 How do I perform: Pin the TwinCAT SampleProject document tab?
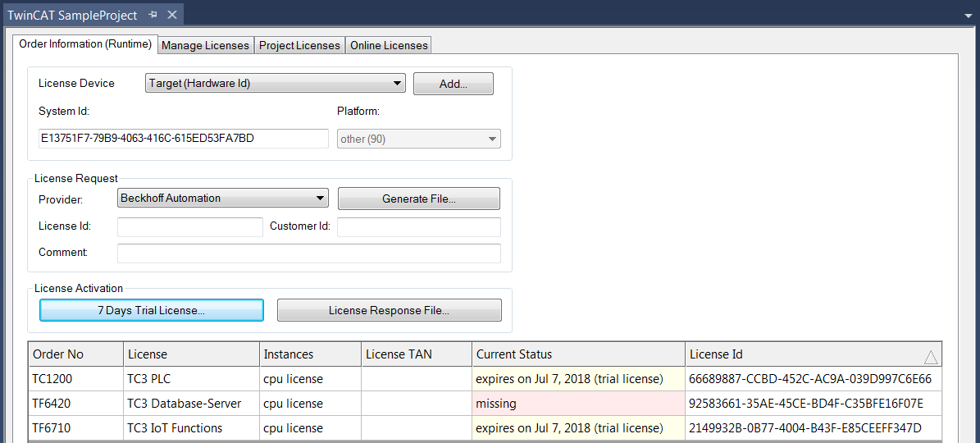pyautogui.click(x=153, y=15)
